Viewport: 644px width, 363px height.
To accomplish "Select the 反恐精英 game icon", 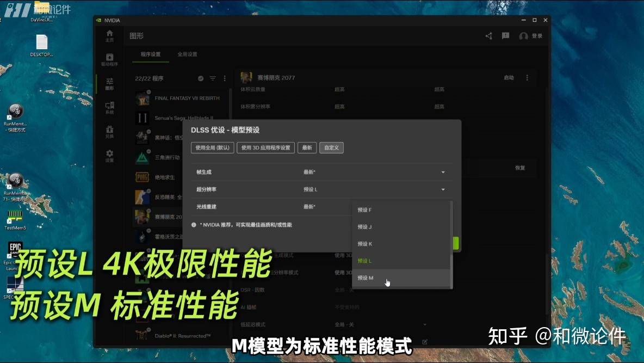I will click(143, 198).
